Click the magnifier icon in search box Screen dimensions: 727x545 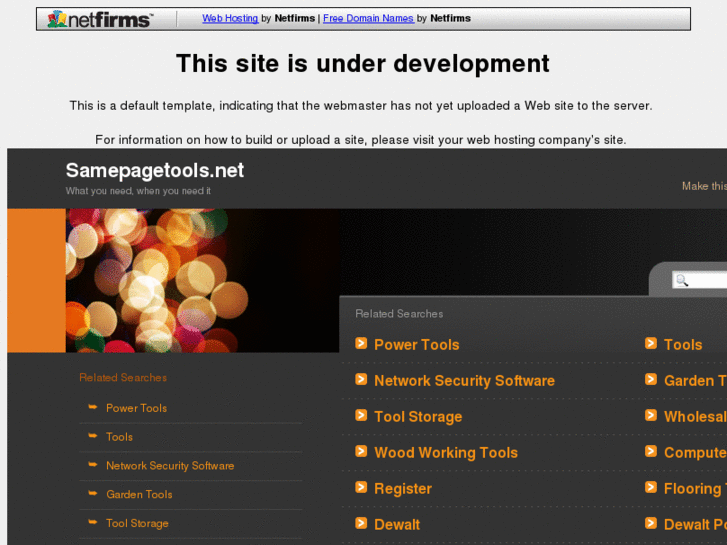(682, 280)
